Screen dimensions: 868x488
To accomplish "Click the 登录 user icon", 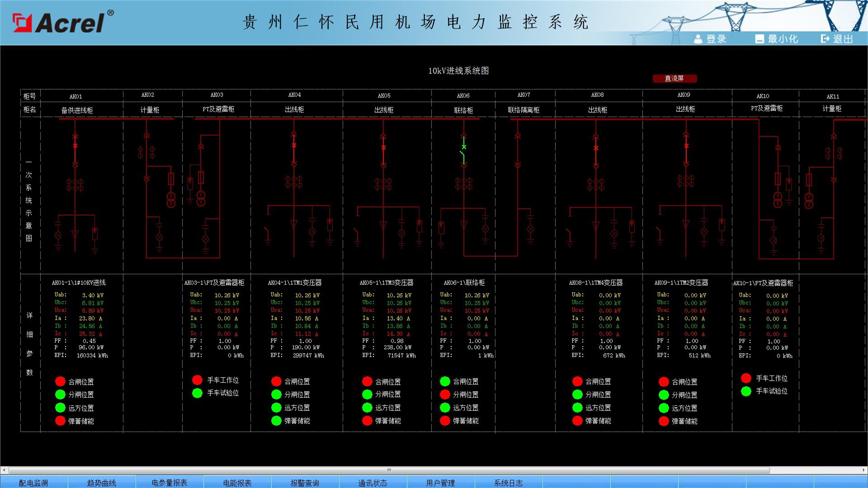I will [698, 39].
